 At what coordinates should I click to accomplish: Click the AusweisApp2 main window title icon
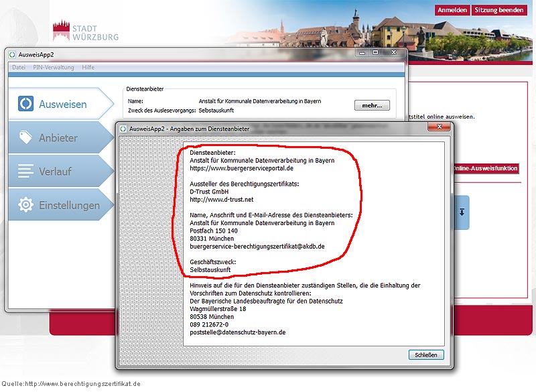12,55
